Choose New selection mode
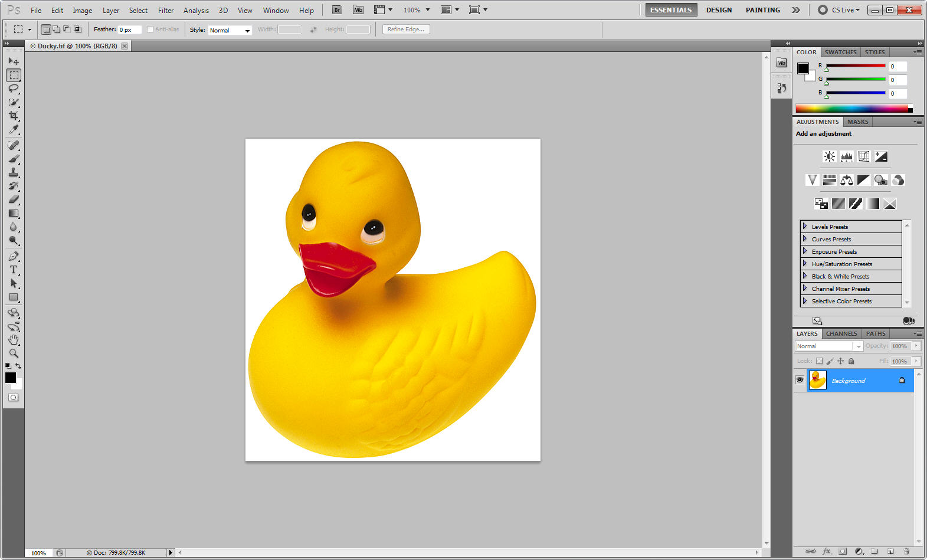Screen dimensions: 927x560 pyautogui.click(x=45, y=30)
